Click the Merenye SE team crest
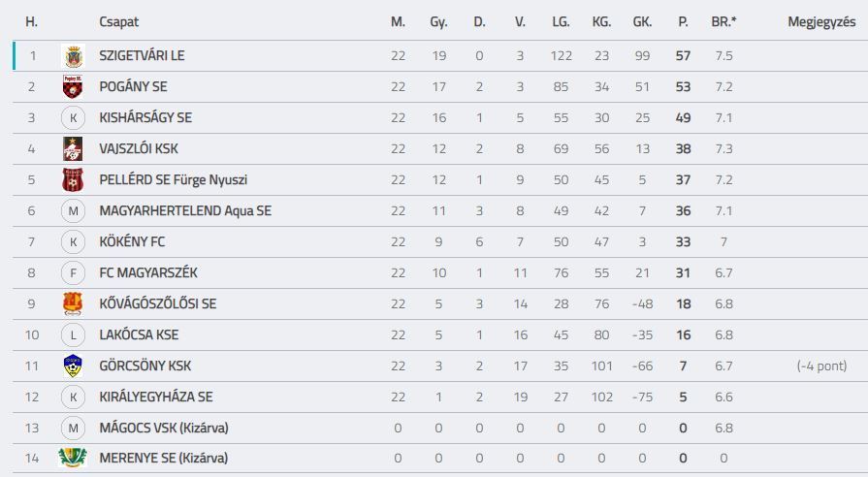Viewport: 868px width, 477px height. pos(73,458)
